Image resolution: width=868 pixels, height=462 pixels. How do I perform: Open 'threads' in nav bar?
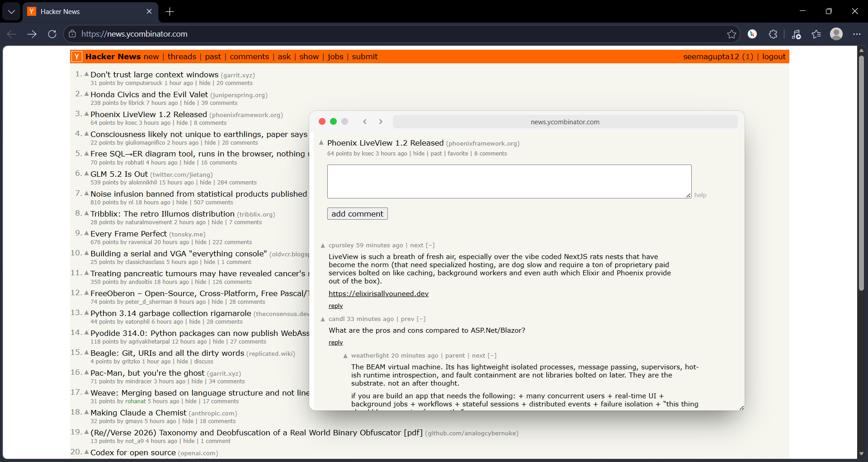(x=182, y=57)
